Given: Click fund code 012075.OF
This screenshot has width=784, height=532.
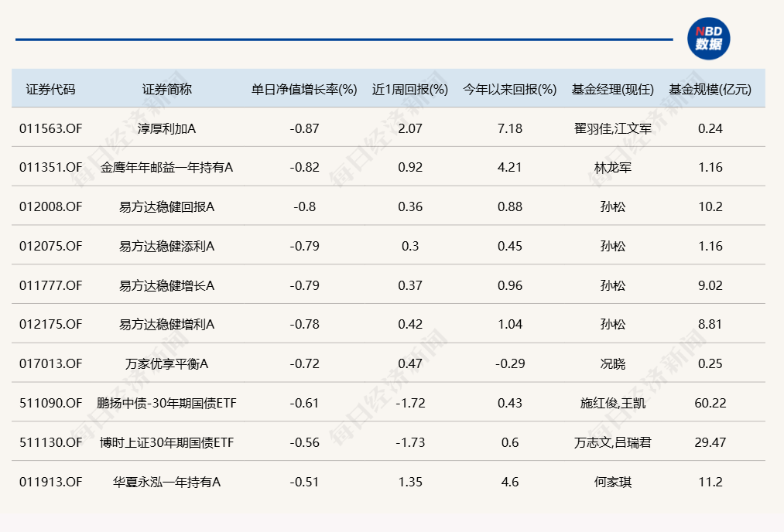Looking at the screenshot, I should [51, 246].
